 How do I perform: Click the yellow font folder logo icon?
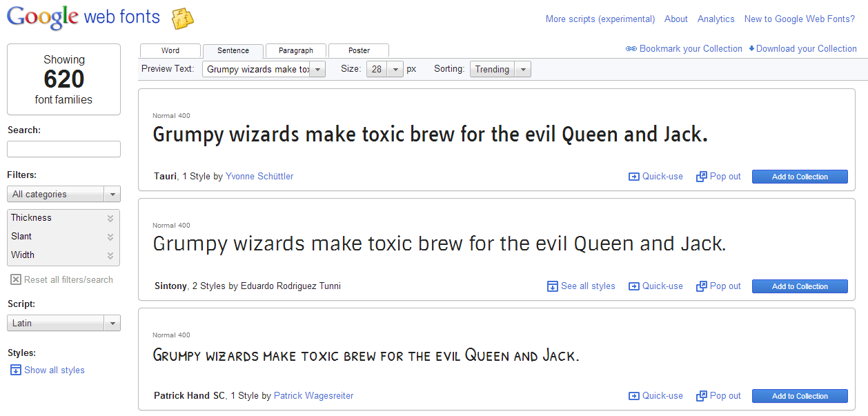182,19
